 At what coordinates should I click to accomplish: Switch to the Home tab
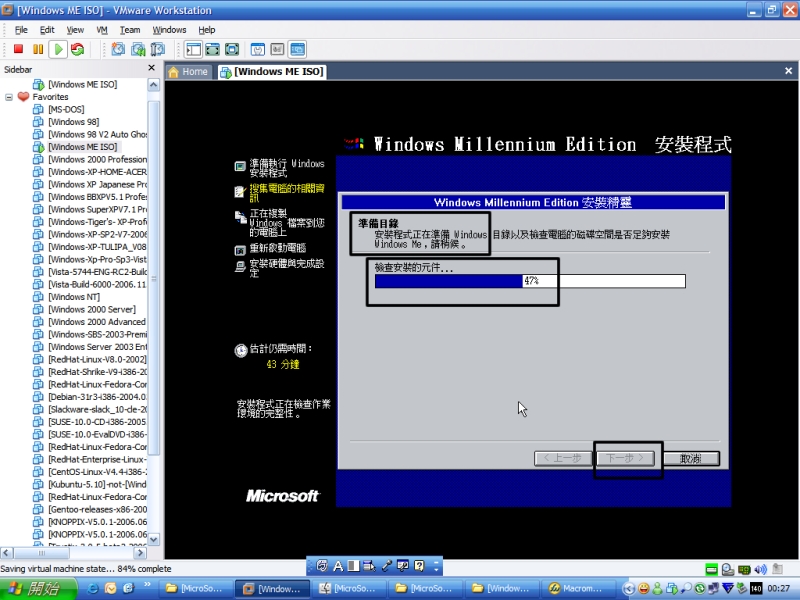tap(188, 72)
